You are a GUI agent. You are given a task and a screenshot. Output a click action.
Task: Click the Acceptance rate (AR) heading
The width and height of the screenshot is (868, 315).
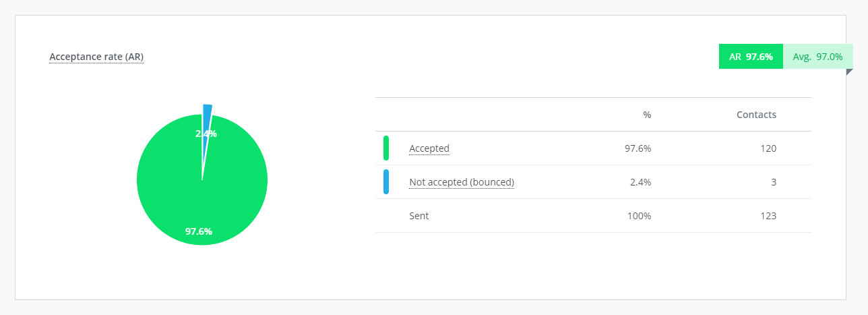(96, 57)
